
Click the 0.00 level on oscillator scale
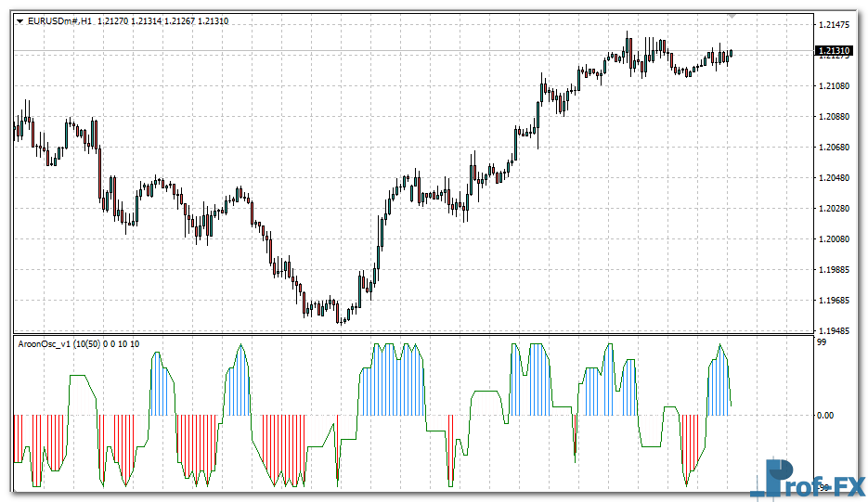824,416
